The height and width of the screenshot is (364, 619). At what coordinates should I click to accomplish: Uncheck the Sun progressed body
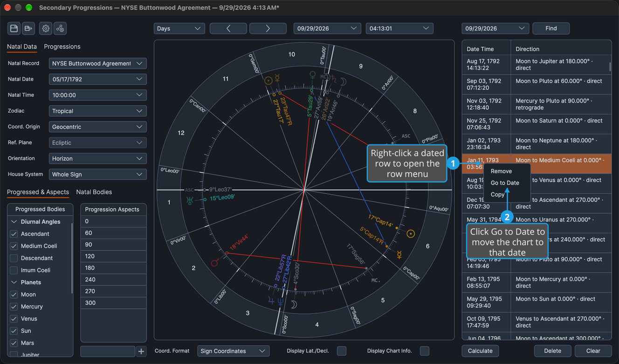point(14,331)
